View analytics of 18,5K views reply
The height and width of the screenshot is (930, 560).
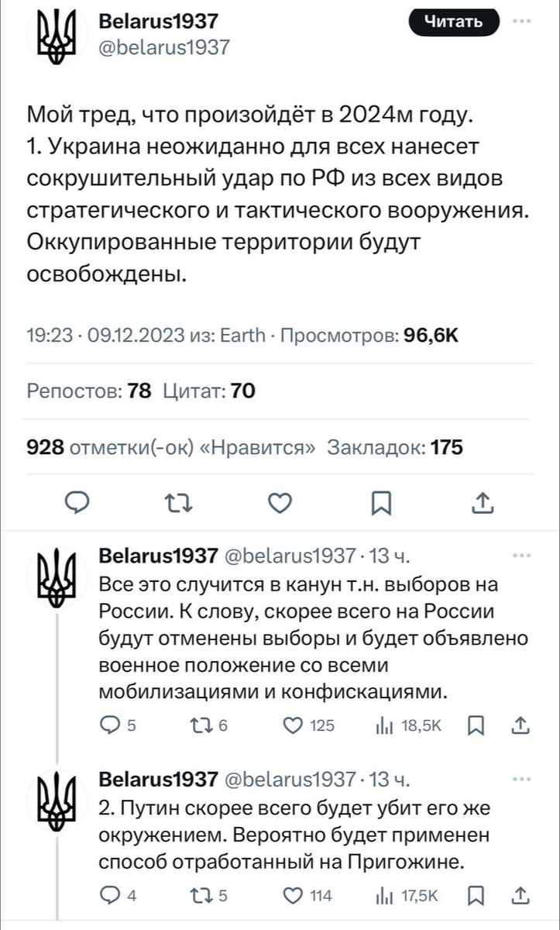click(x=383, y=725)
